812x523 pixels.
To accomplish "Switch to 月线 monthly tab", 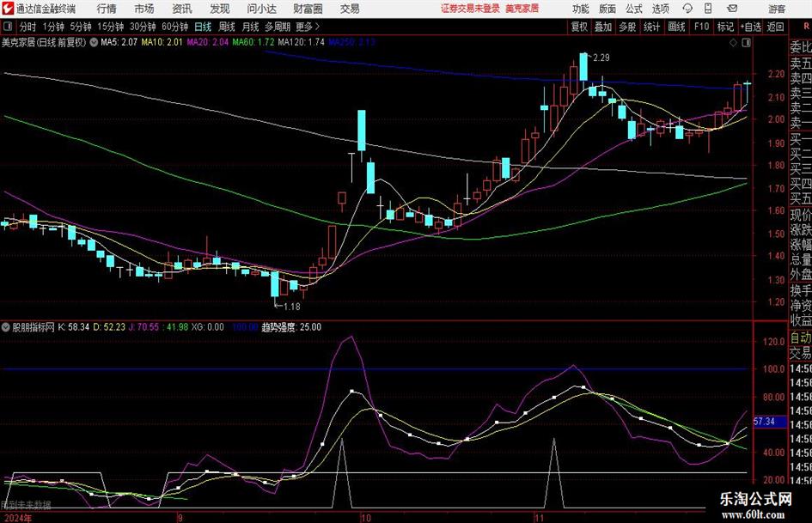I will 250,27.
